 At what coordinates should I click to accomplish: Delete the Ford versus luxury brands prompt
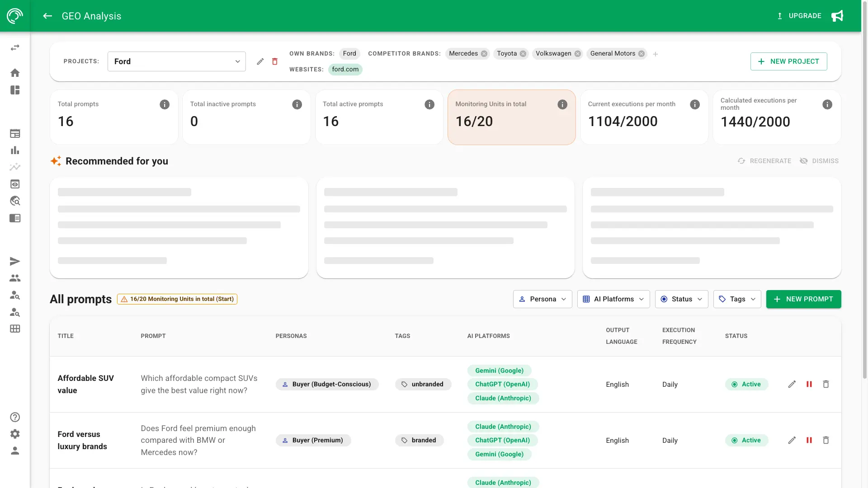pyautogui.click(x=826, y=440)
